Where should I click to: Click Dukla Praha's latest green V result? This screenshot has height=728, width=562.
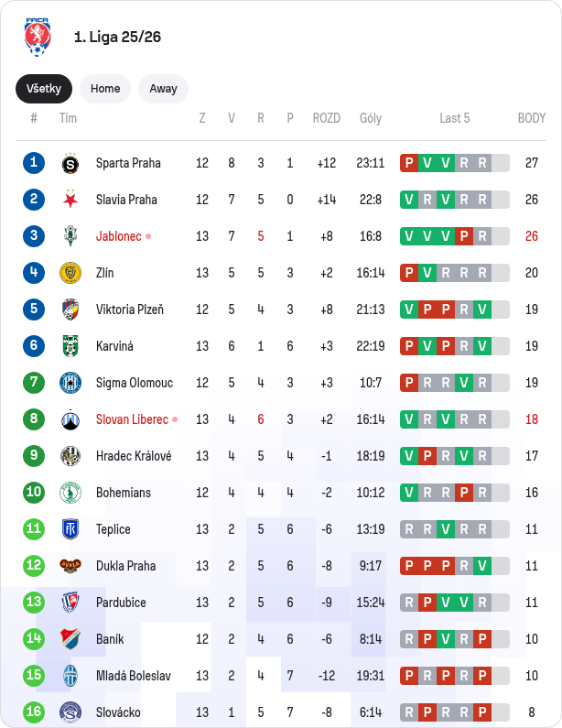click(x=482, y=566)
